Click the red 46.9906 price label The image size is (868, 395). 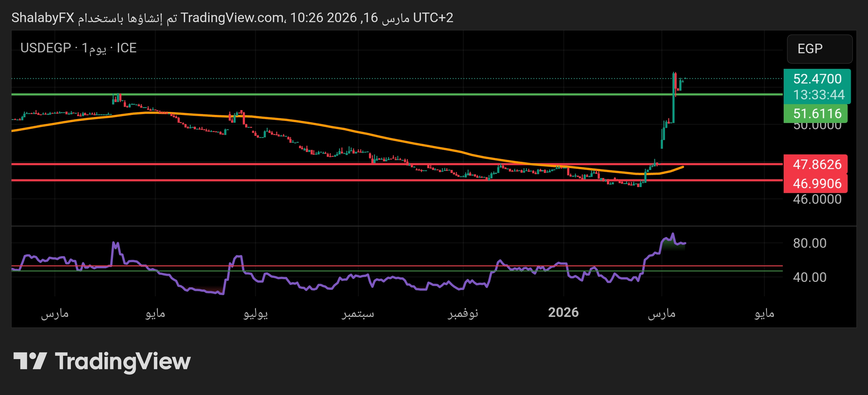click(817, 183)
